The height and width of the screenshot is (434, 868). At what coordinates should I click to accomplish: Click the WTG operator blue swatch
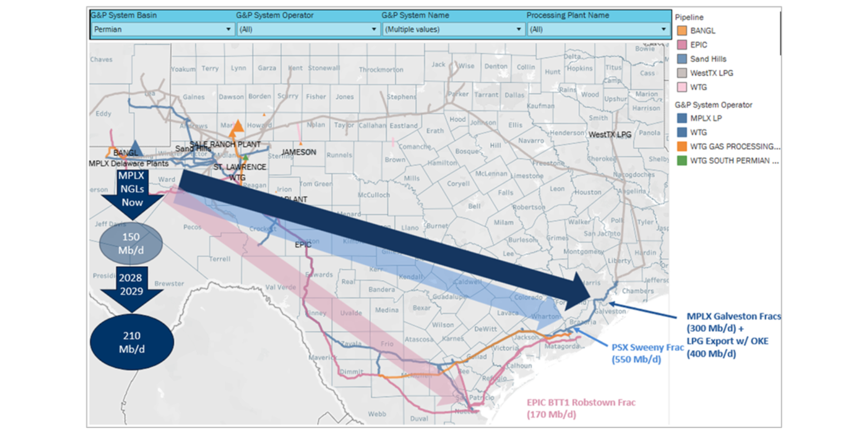point(682,132)
